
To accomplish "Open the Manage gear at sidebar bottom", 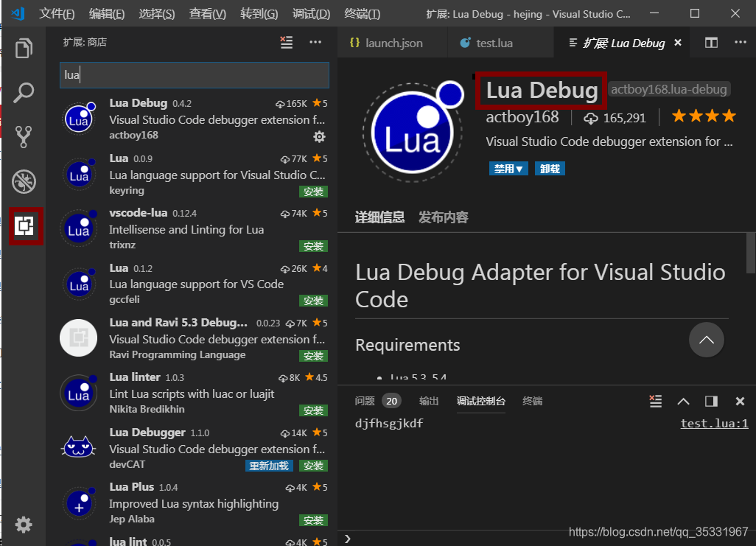I will click(23, 525).
